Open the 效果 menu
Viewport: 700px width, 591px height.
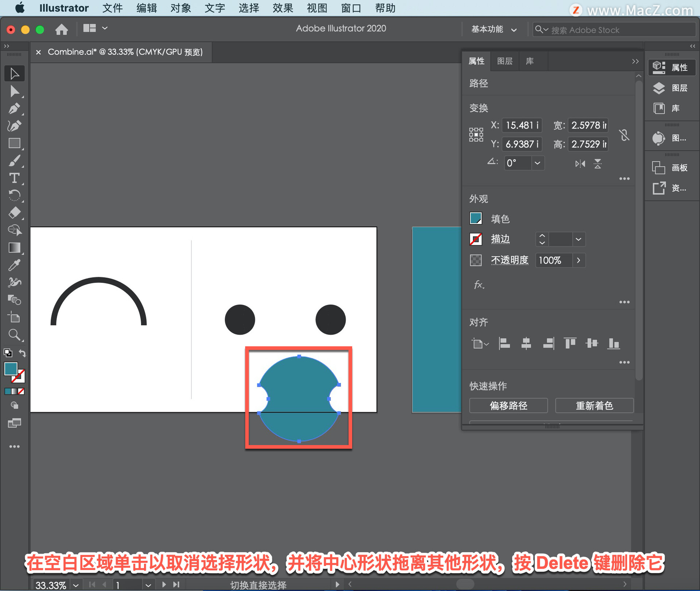pos(283,8)
